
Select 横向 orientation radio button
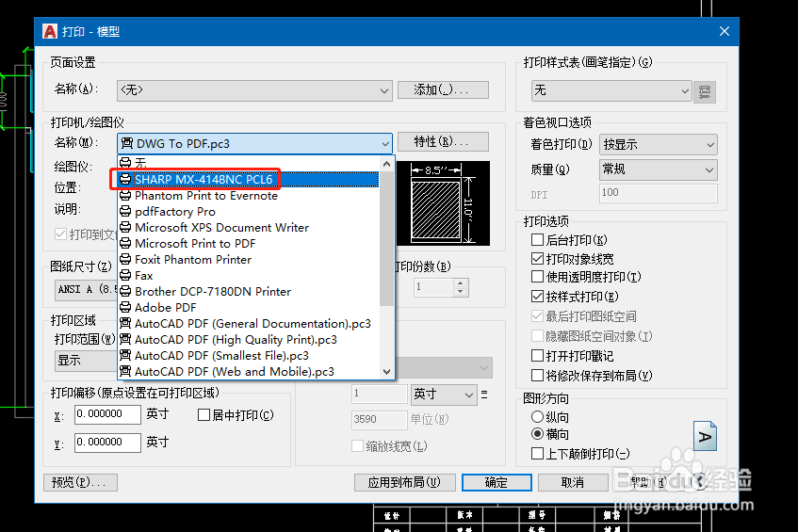537,434
